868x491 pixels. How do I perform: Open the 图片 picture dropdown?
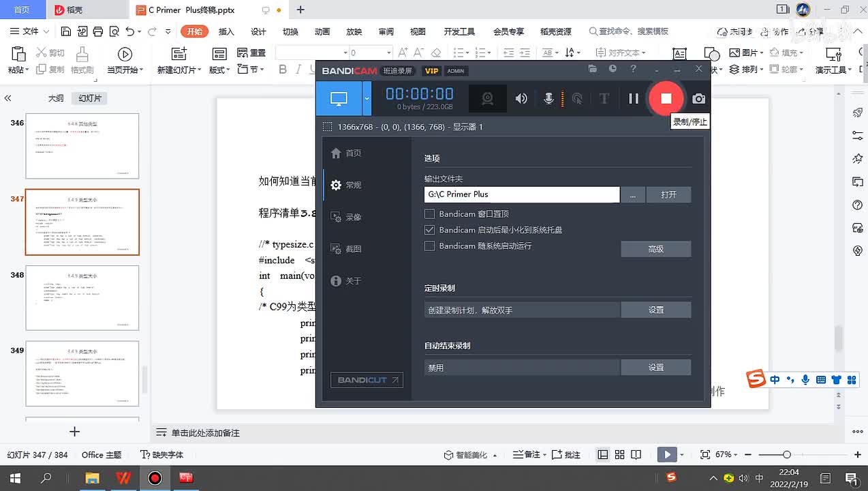point(762,53)
